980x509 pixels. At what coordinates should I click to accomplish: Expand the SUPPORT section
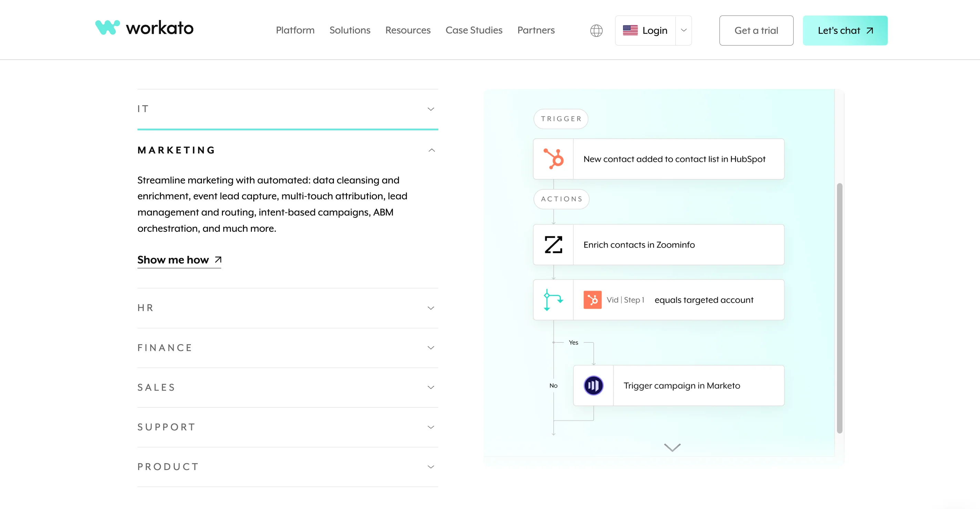point(430,427)
